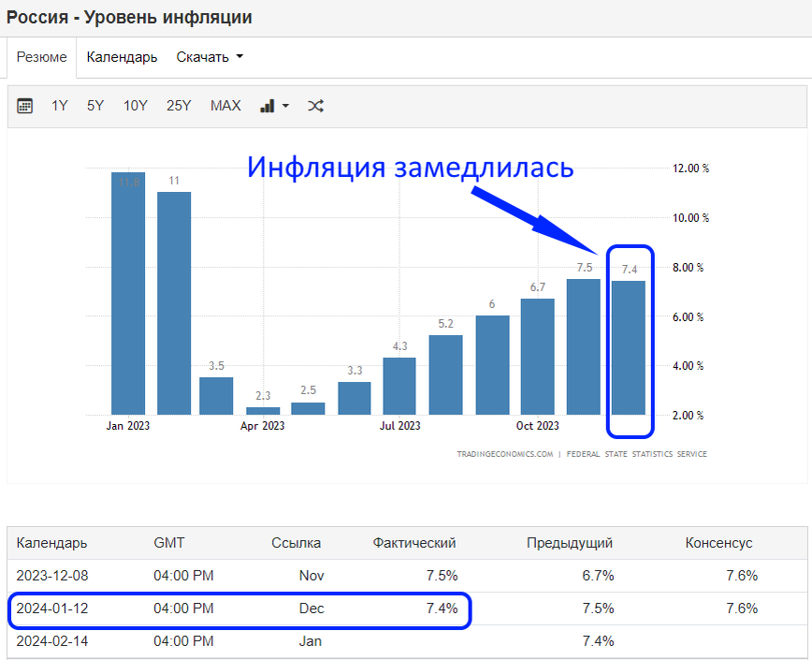This screenshot has width=812, height=660.
Task: Click the actual 7.5% value for Nov
Action: point(442,576)
